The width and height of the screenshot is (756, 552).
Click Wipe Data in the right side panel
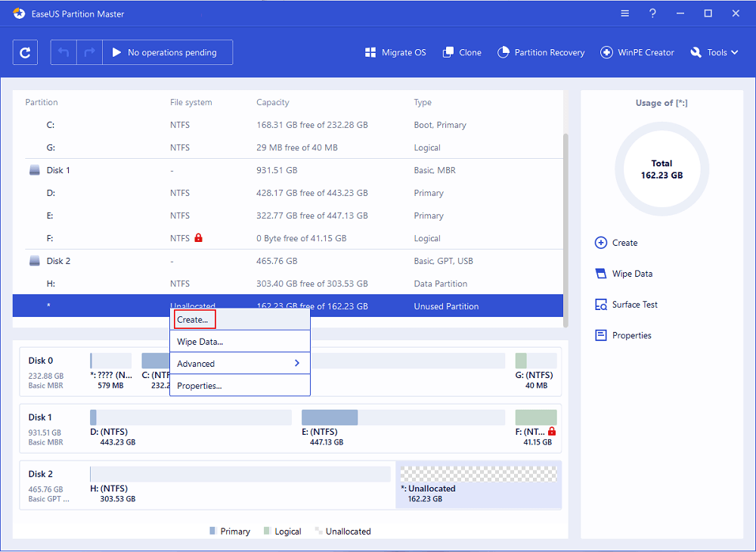pos(624,273)
